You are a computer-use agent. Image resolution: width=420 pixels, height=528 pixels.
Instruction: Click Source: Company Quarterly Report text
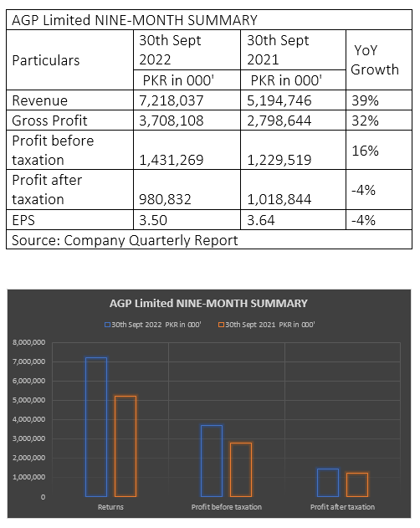(125, 240)
